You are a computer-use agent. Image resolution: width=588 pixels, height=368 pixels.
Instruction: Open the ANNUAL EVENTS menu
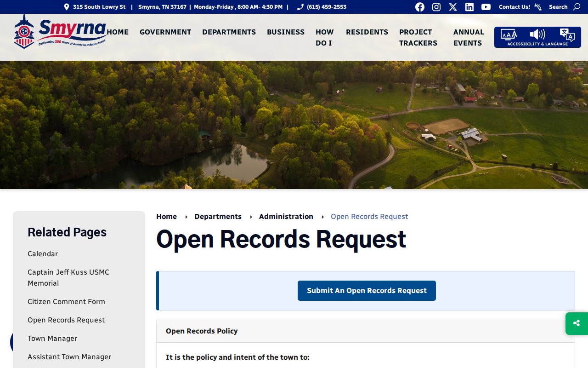[469, 37]
